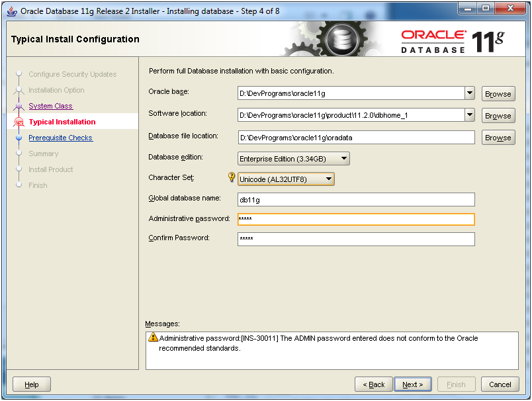Focus the Administrative password field

coord(356,219)
